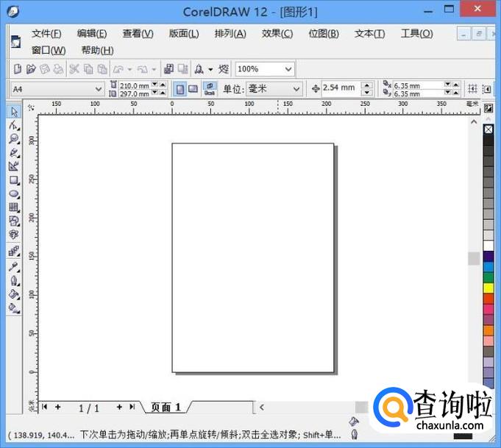
Task: Click the nudge offset 2.54 mm field
Action: tap(339, 88)
